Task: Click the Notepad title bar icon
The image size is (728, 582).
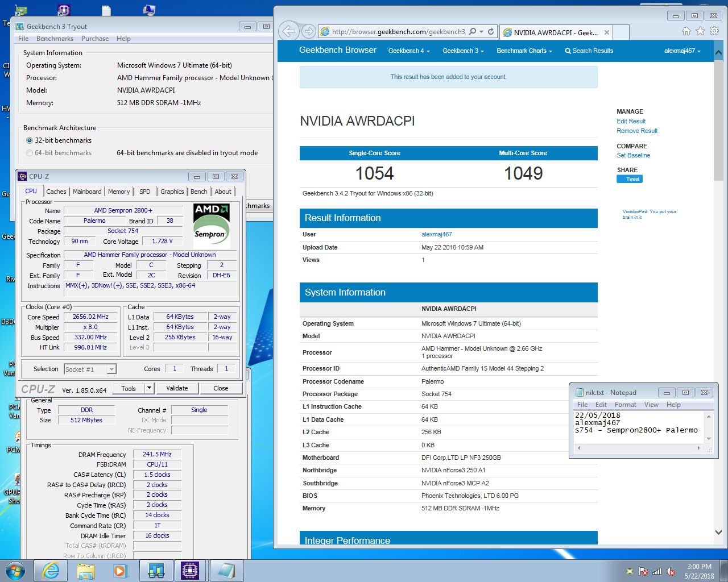Action: click(580, 392)
